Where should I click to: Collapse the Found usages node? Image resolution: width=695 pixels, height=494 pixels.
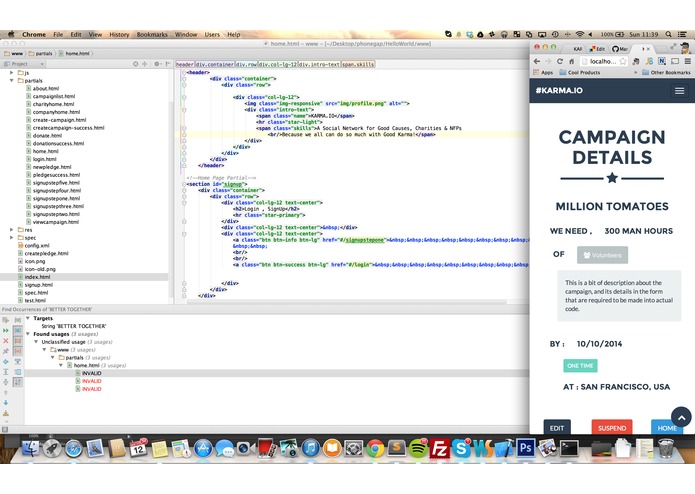[28, 334]
